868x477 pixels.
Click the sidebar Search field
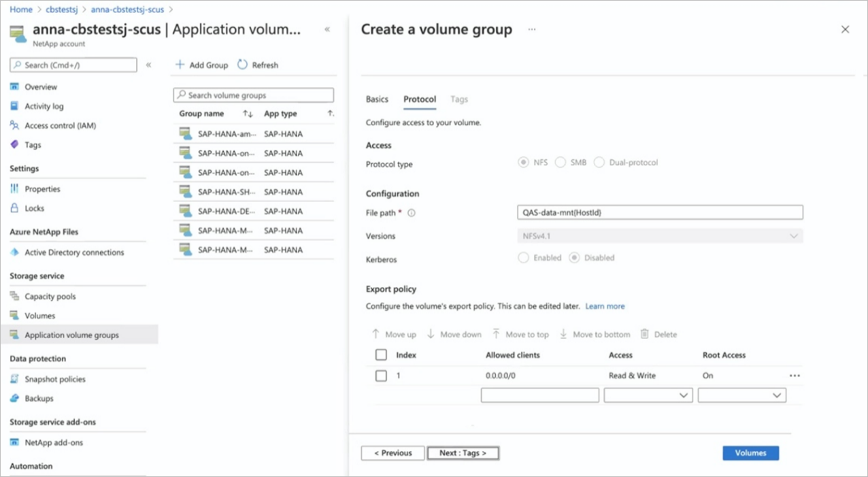73,65
